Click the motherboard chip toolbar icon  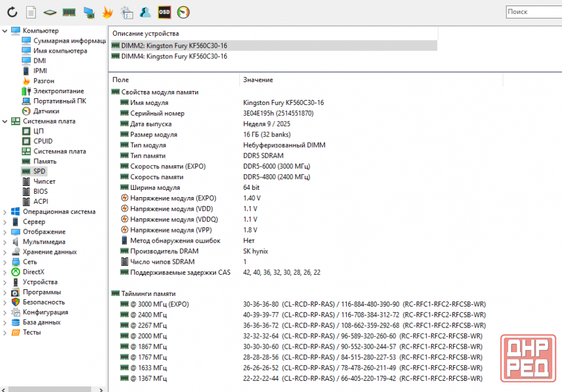[x=50, y=12]
